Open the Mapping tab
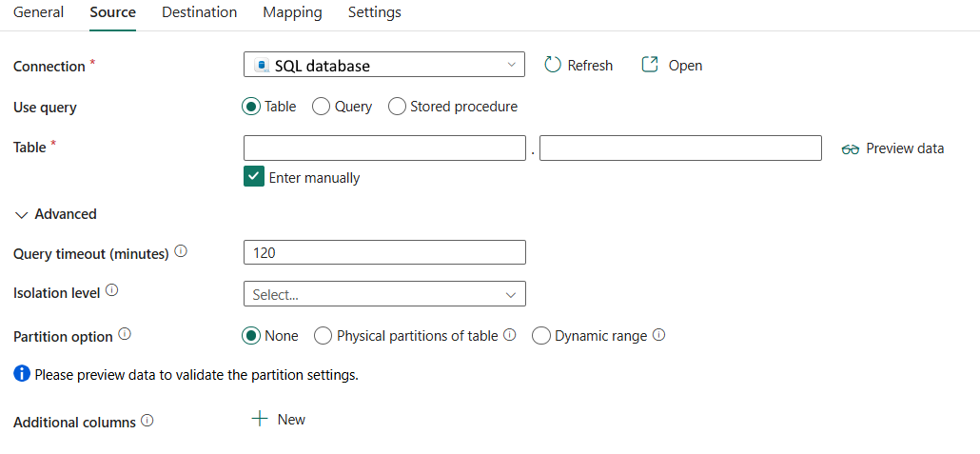This screenshot has height=454, width=980. coord(292,12)
